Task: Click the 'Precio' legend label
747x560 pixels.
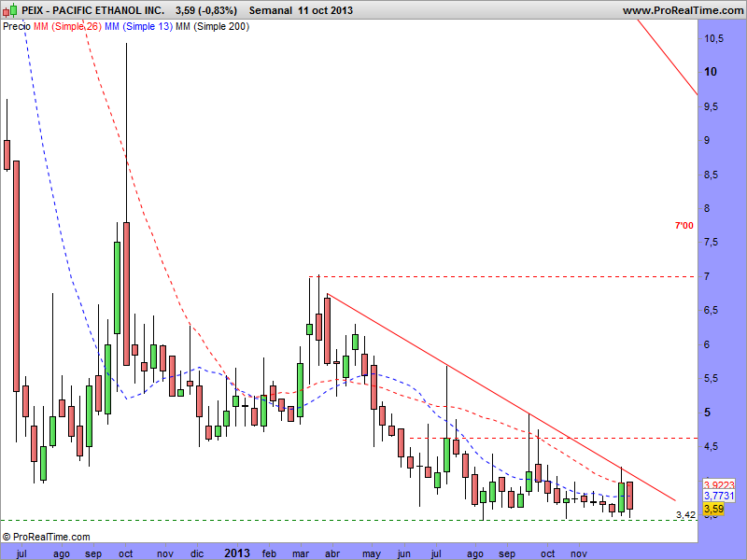Action: pyautogui.click(x=17, y=27)
